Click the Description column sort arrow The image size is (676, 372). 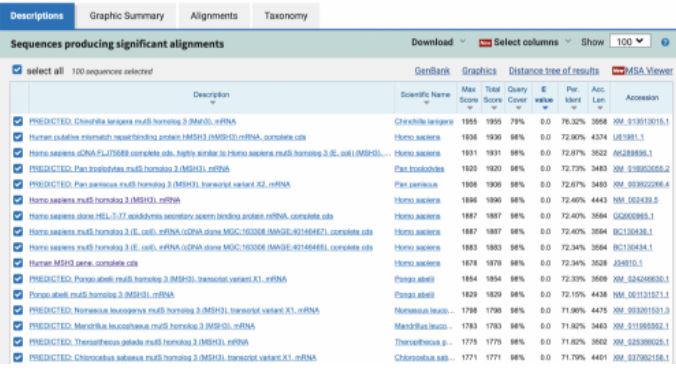[x=212, y=103]
